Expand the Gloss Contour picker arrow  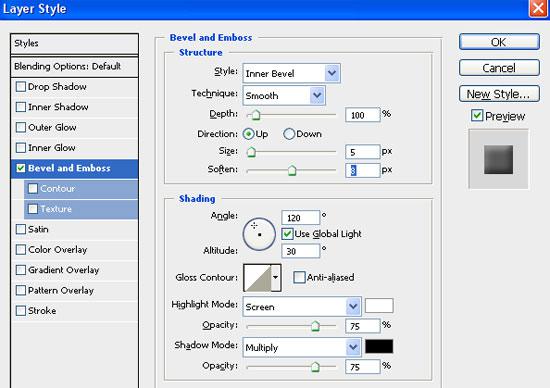[x=276, y=277]
